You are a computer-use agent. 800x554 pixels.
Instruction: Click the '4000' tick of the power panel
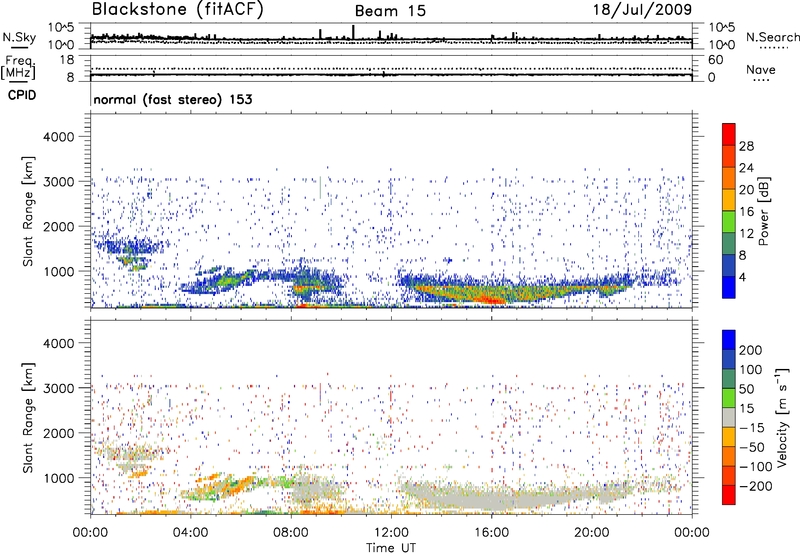[x=58, y=137]
